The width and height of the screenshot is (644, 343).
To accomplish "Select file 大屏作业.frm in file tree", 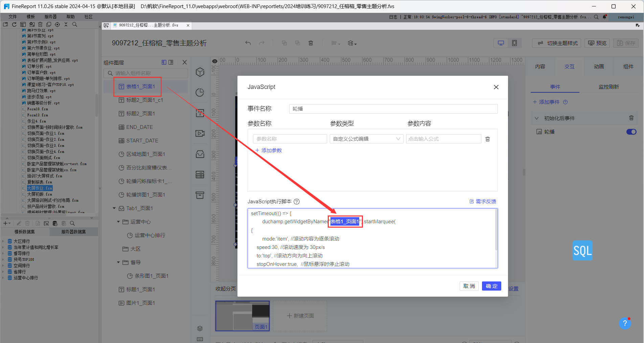I will coord(40,188).
